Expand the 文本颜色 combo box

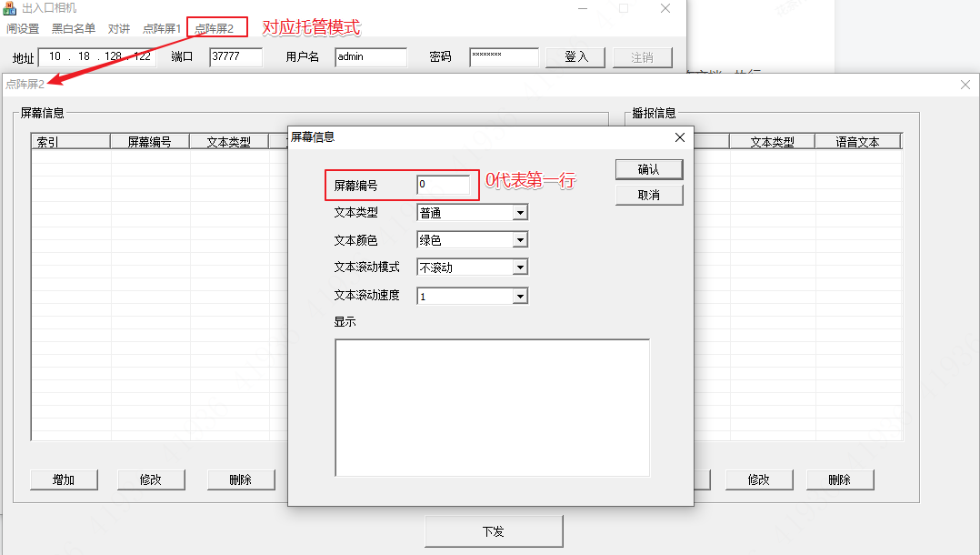click(x=519, y=240)
